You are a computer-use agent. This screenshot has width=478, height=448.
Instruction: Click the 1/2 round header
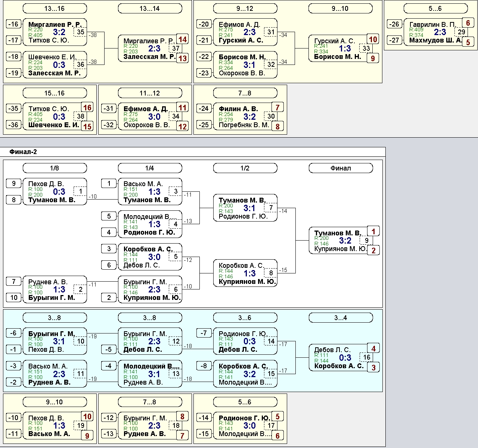click(245, 168)
